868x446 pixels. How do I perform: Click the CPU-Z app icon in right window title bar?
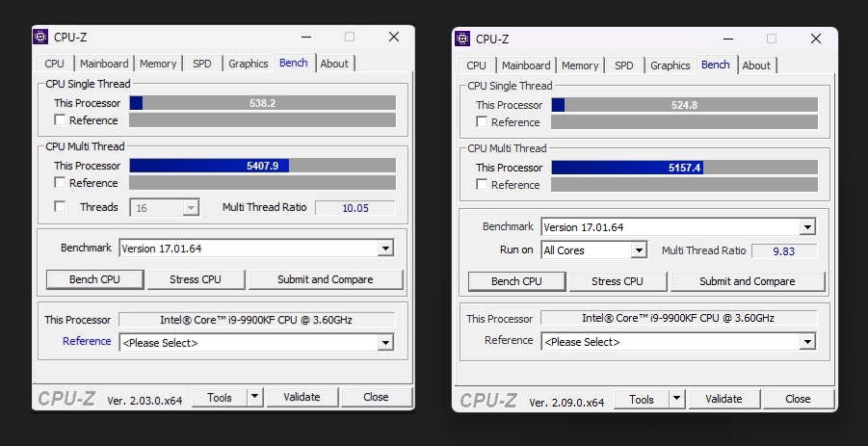click(x=462, y=39)
